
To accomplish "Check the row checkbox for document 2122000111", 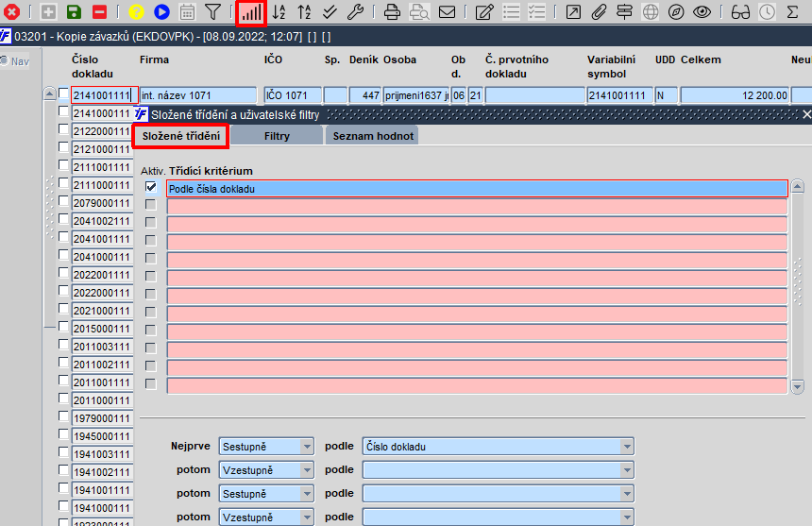I will click(63, 129).
